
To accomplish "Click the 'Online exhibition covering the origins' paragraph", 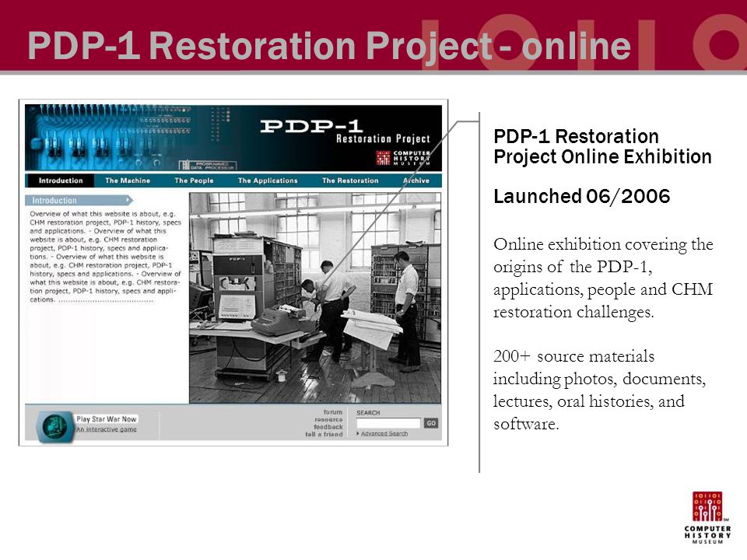I will [603, 278].
